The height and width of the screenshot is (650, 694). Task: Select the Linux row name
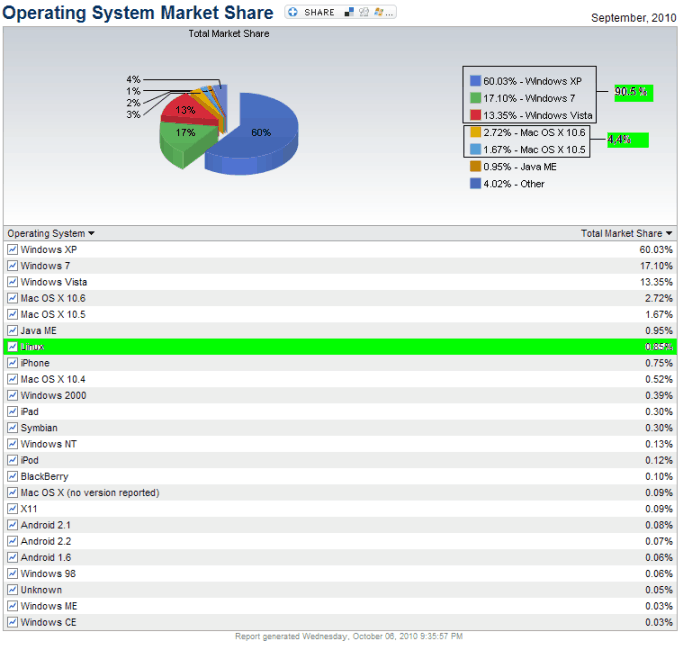tap(32, 347)
